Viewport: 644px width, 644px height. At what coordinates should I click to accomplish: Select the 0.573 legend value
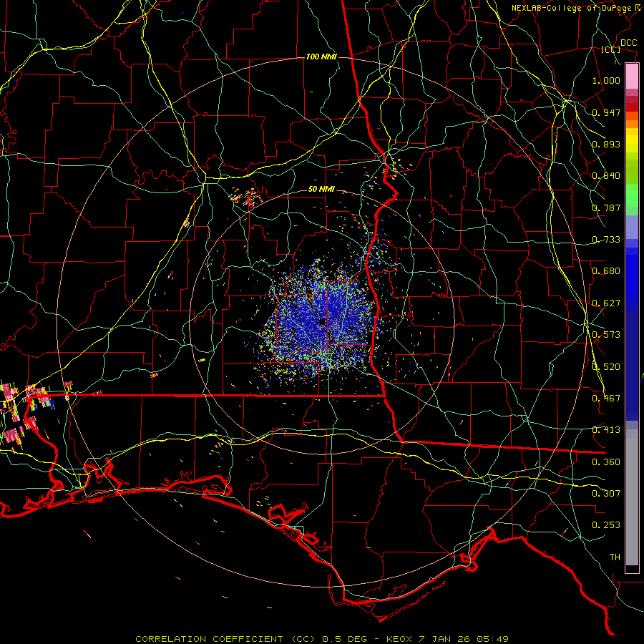pos(606,335)
